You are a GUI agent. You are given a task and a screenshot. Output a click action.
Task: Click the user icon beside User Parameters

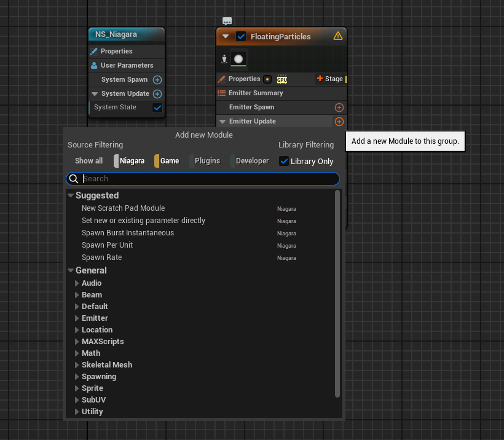(94, 66)
